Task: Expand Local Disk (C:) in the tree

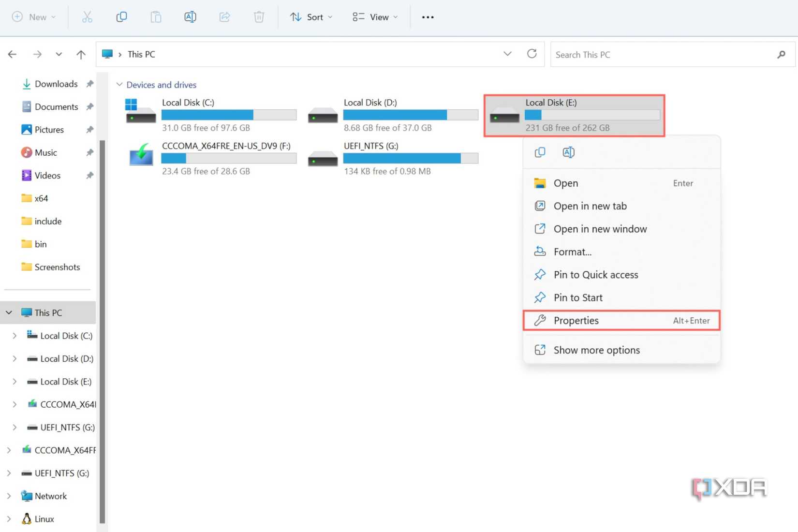Action: (15, 336)
